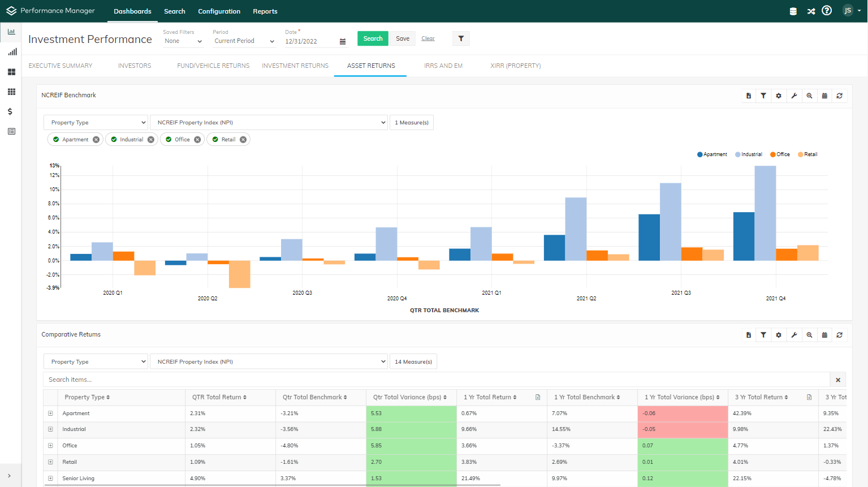Remove the Industrial chip
This screenshot has width=868, height=487.
pyautogui.click(x=151, y=140)
